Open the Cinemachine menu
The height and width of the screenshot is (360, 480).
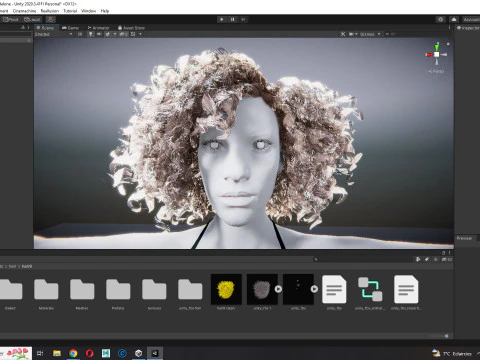click(24, 11)
